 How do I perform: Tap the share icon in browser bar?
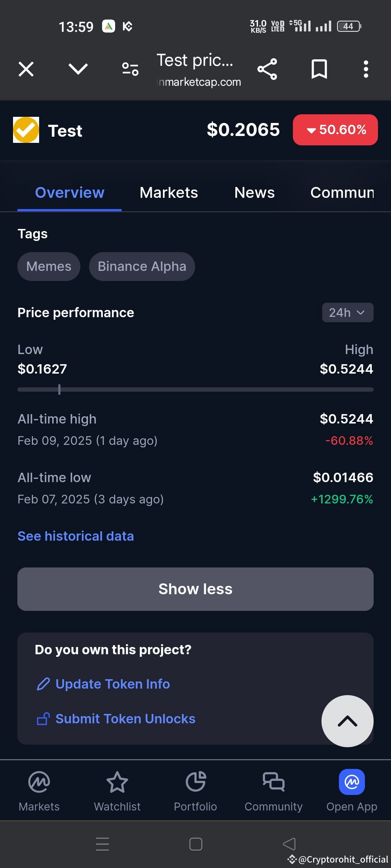coord(267,69)
